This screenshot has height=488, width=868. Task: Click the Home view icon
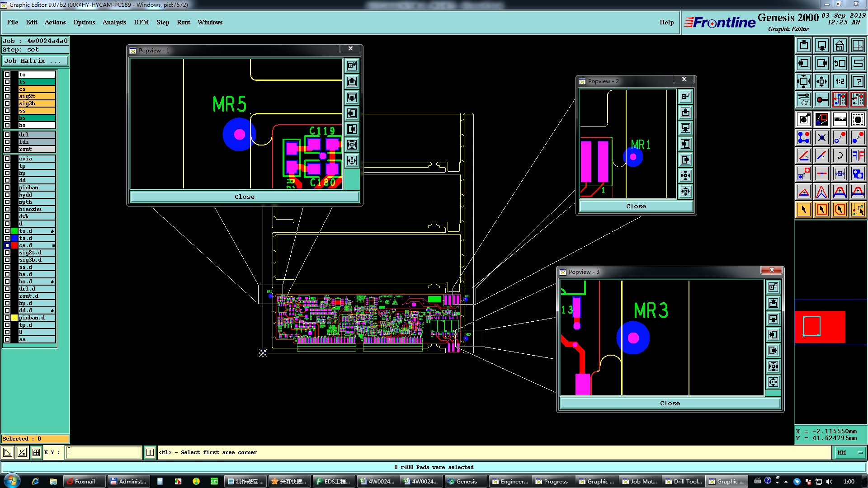(840, 45)
